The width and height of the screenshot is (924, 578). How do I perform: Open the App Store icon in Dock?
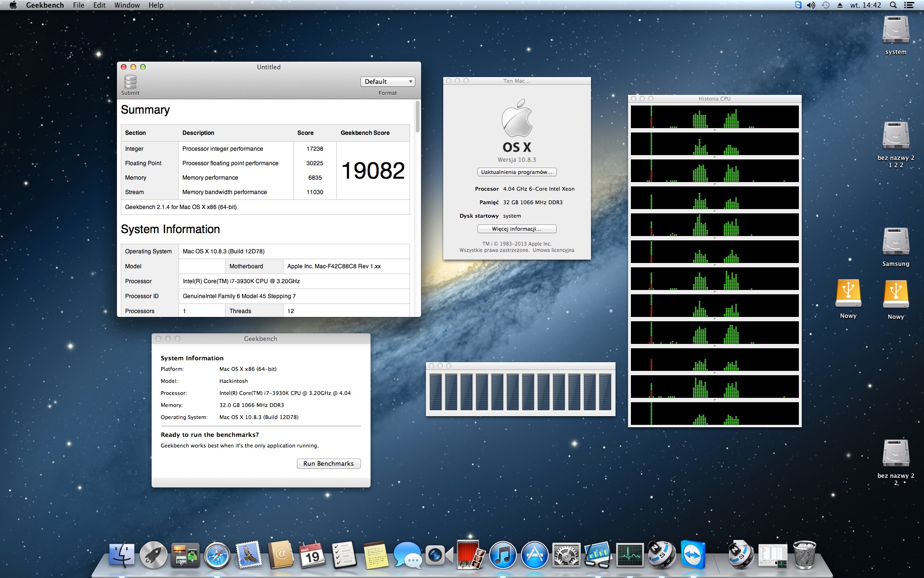[x=535, y=555]
